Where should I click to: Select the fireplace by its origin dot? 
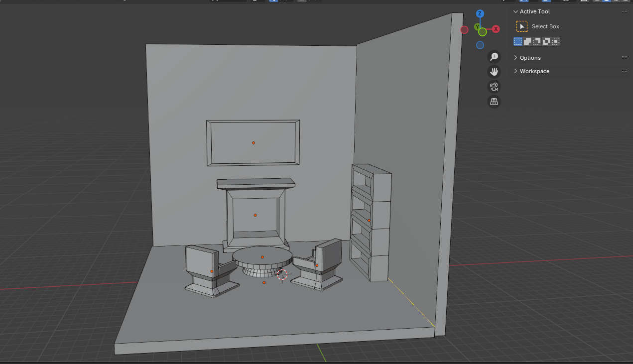pyautogui.click(x=255, y=215)
